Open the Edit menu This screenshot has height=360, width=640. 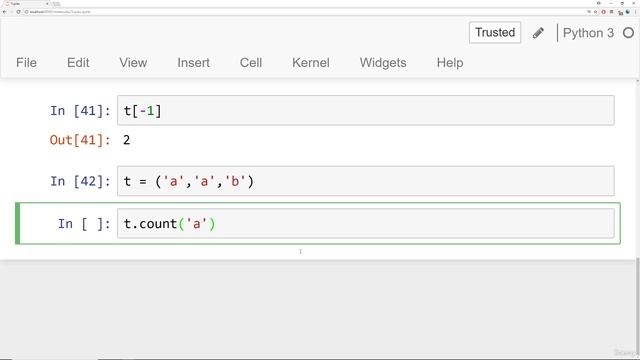(78, 63)
